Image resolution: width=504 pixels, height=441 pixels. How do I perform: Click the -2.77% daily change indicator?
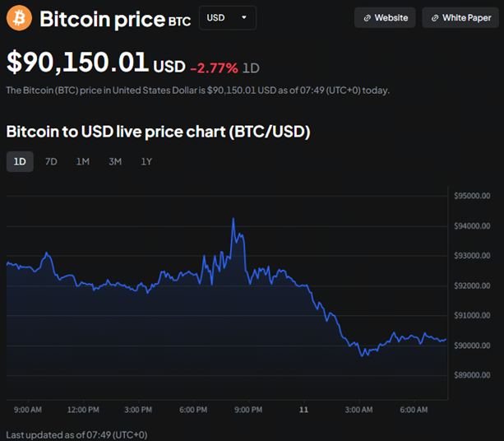point(214,67)
